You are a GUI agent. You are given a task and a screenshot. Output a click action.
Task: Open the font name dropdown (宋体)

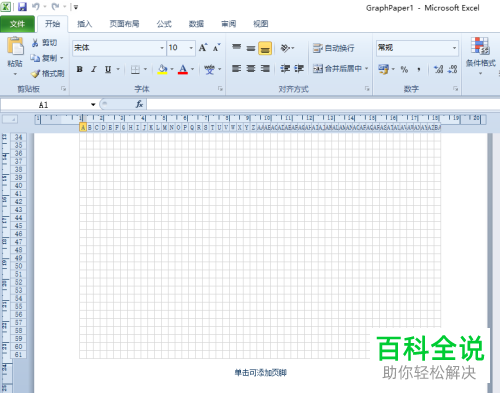pyautogui.click(x=162, y=48)
